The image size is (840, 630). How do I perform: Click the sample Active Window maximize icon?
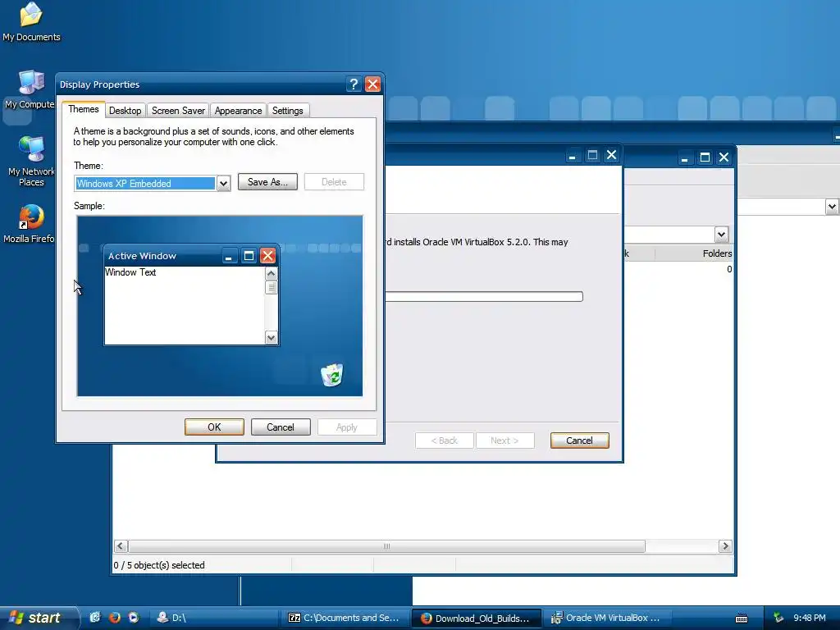pos(249,256)
